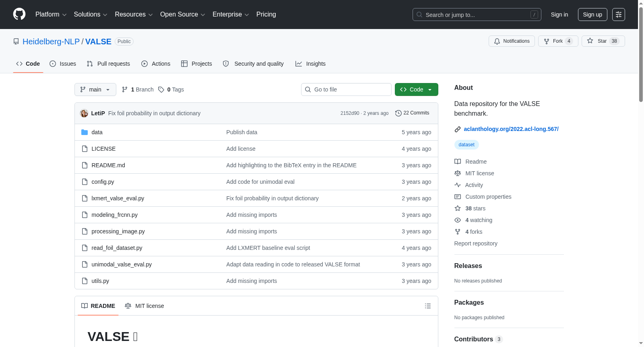Click the global navigation menu icon
Image resolution: width=644 pixels, height=347 pixels.
pos(619,15)
